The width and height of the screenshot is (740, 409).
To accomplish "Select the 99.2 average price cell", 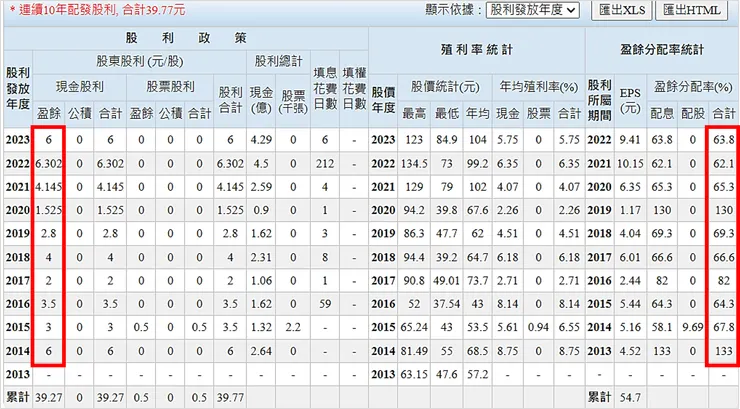I will pyautogui.click(x=478, y=164).
